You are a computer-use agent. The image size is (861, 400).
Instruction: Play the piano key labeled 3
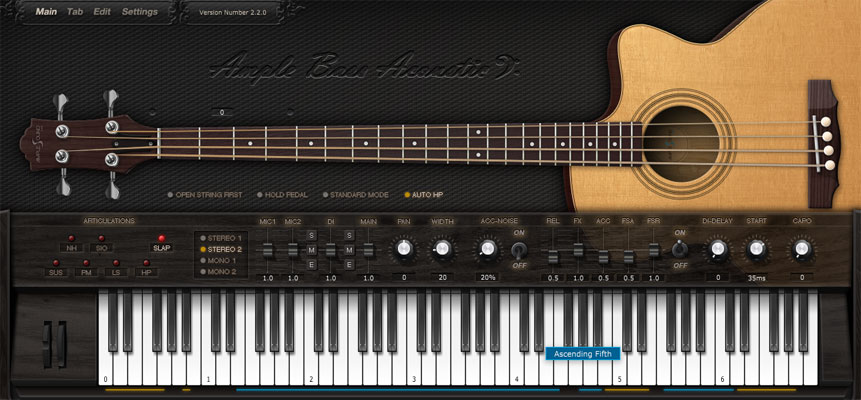413,368
